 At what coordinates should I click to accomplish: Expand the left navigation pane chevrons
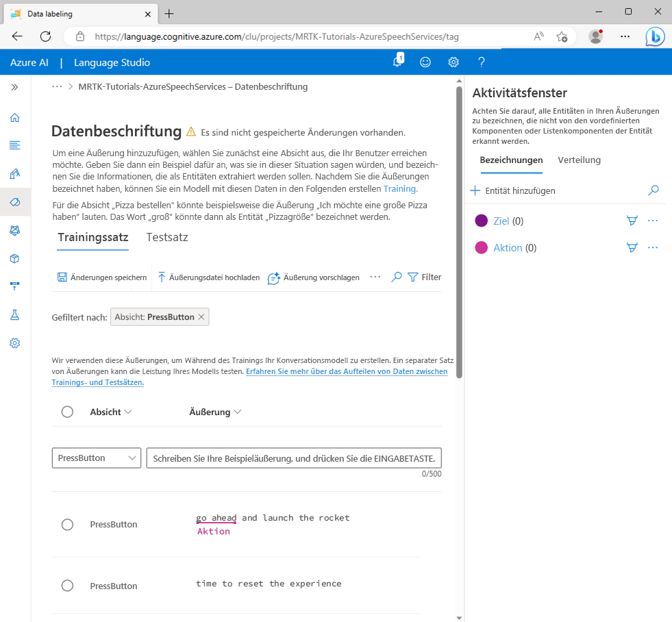(x=14, y=88)
